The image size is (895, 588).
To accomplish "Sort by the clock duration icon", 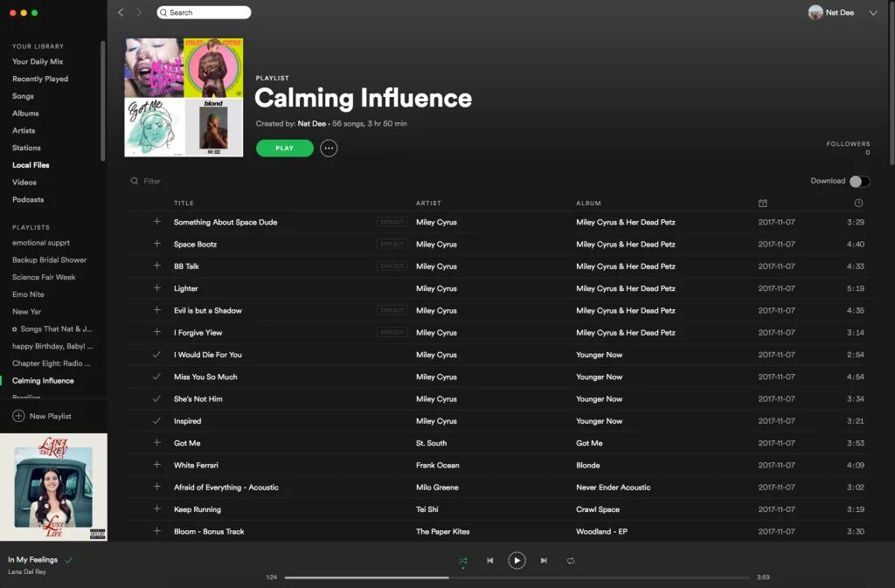I will (x=858, y=203).
